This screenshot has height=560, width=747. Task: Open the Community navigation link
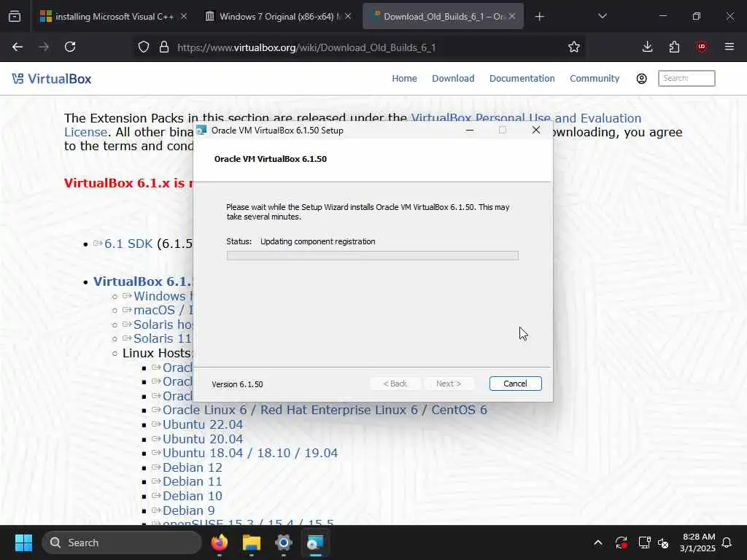pyautogui.click(x=594, y=79)
